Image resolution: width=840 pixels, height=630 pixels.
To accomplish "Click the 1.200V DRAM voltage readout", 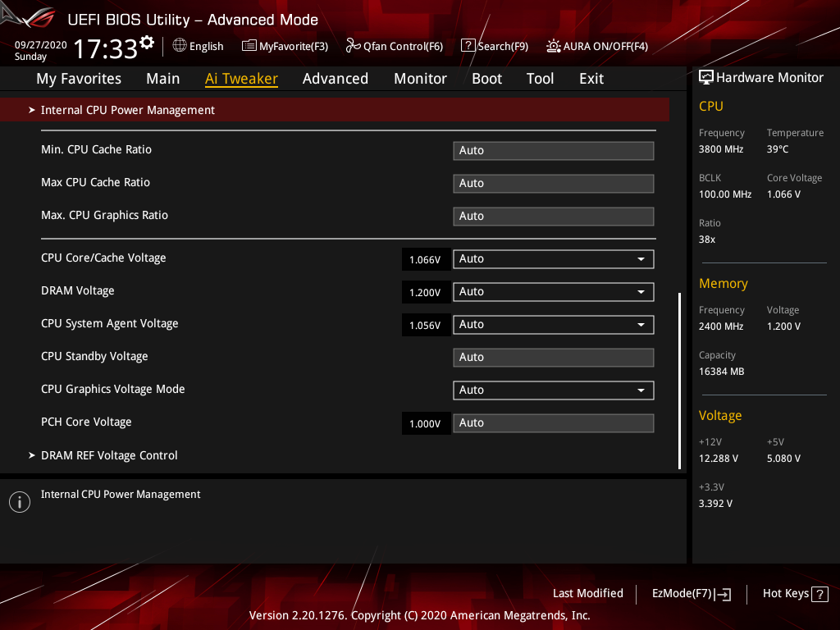I will [426, 293].
